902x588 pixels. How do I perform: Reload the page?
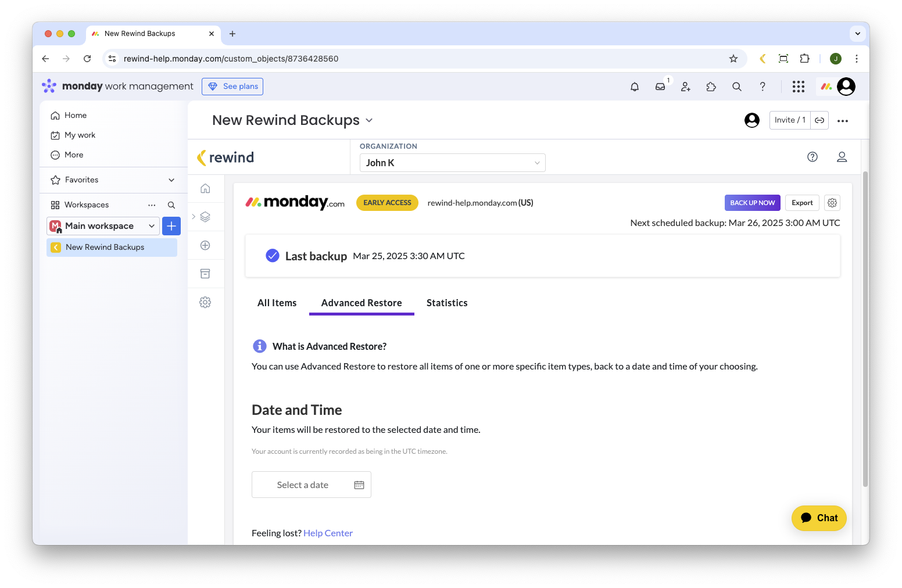click(x=87, y=59)
